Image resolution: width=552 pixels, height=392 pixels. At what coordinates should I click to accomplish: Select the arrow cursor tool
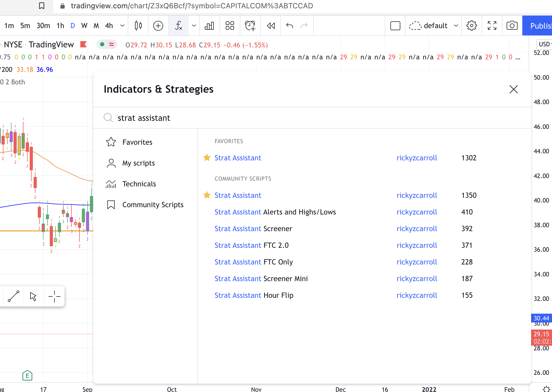tap(33, 296)
